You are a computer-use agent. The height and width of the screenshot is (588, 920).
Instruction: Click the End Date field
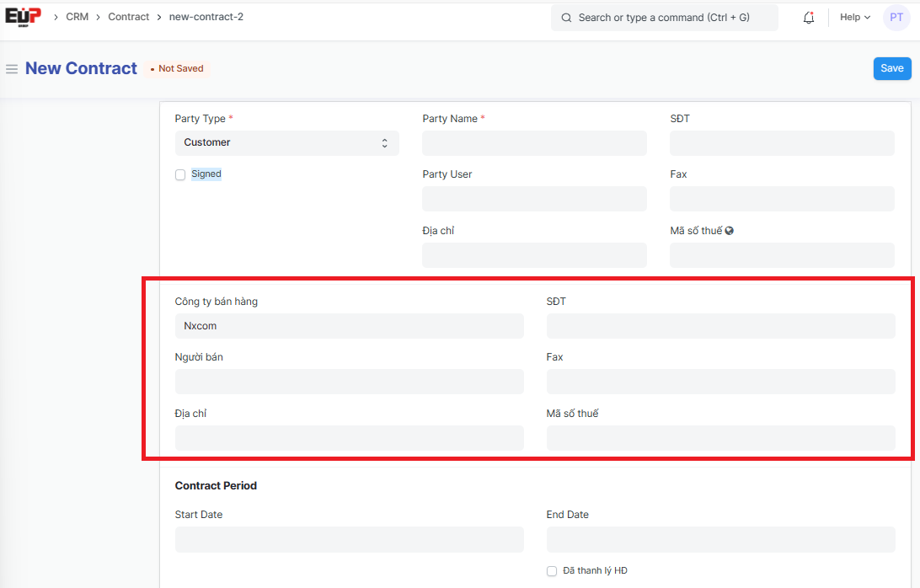[720, 540]
